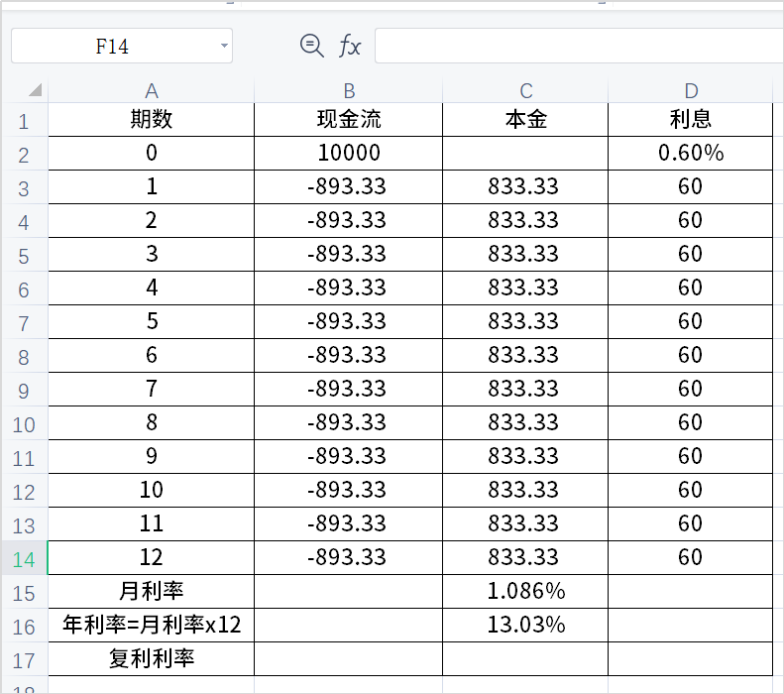The width and height of the screenshot is (784, 694).
Task: Click the interest 60 cell in row 11
Action: point(691,456)
